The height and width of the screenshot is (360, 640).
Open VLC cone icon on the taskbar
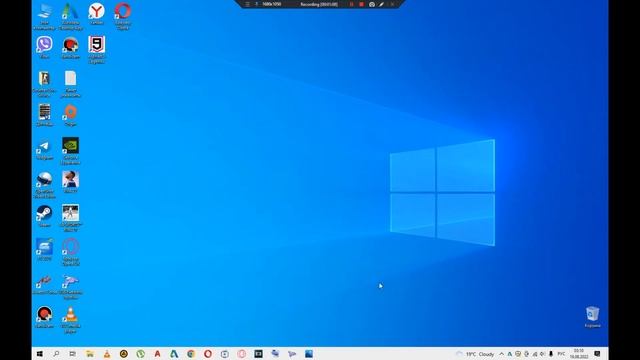[107, 353]
